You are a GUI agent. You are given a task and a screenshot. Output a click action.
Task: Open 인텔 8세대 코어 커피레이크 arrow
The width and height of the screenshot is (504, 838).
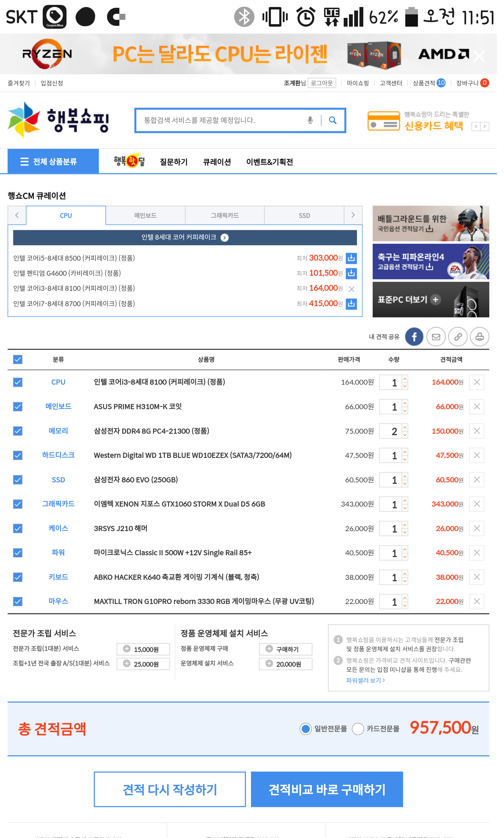(225, 238)
